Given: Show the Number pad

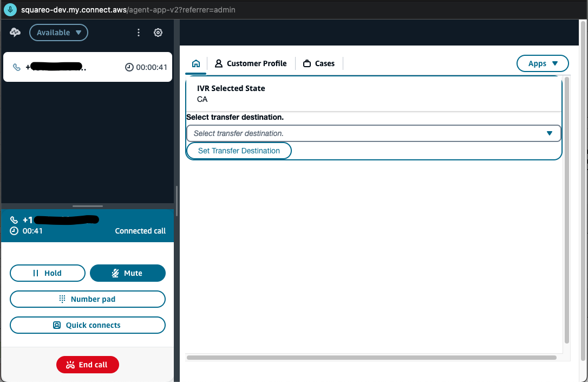Looking at the screenshot, I should click(x=87, y=299).
